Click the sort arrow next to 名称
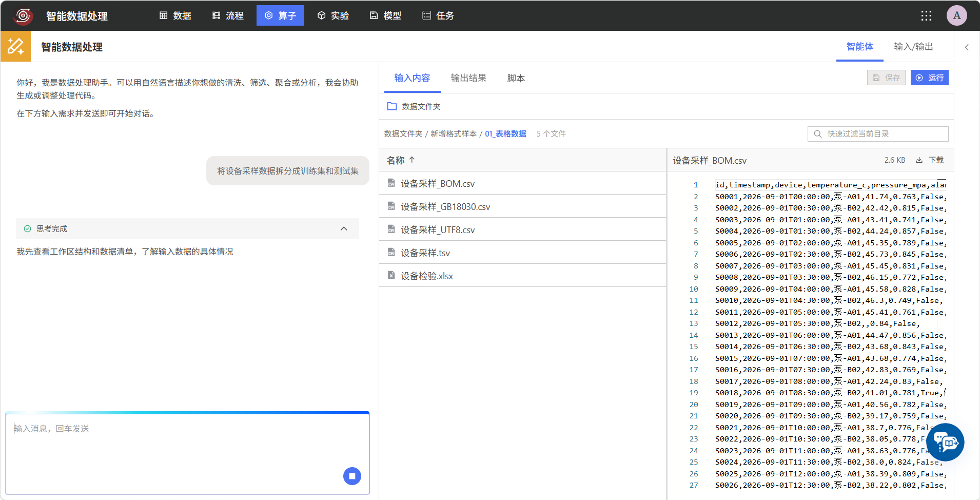The height and width of the screenshot is (500, 980). [x=412, y=160]
